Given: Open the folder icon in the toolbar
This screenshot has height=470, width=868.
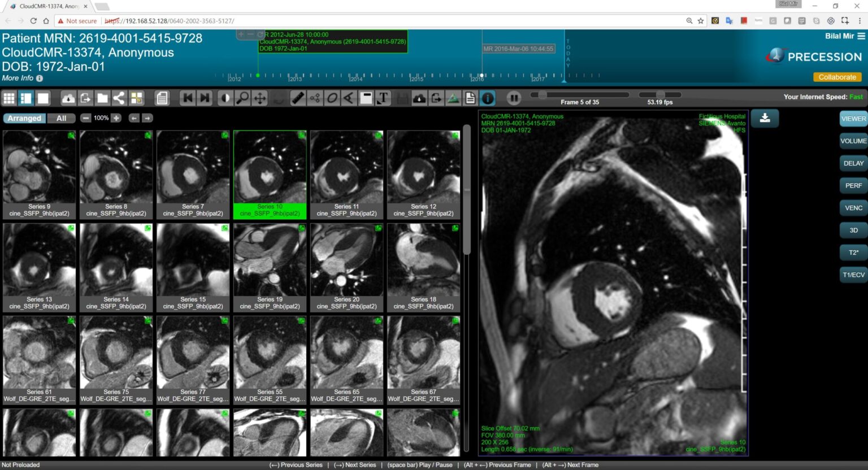Looking at the screenshot, I should tap(102, 98).
